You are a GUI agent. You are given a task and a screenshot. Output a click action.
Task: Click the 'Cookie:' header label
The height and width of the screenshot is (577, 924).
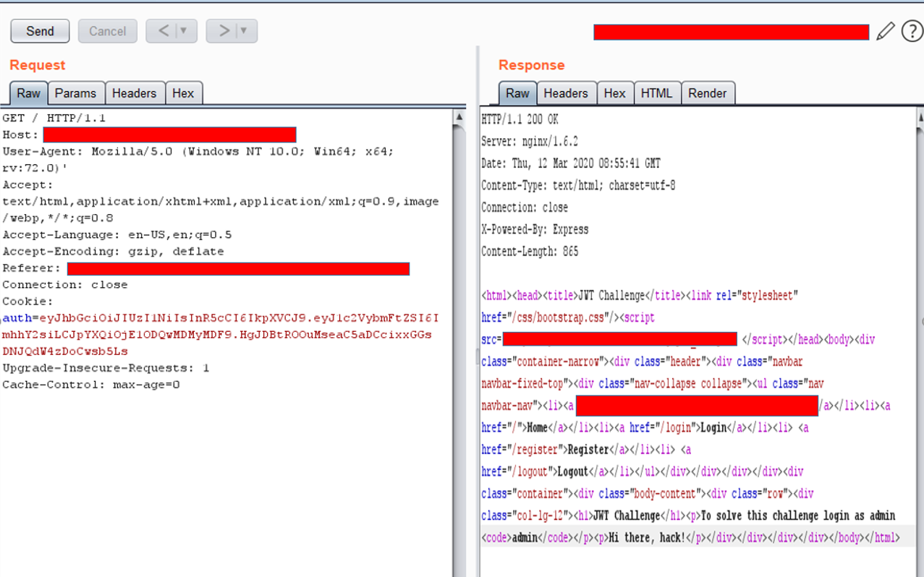[x=27, y=302]
